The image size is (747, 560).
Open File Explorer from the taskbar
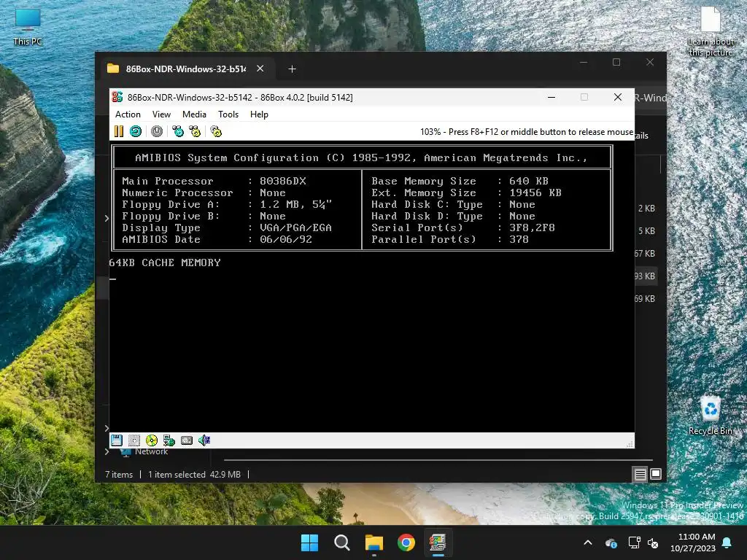374,542
